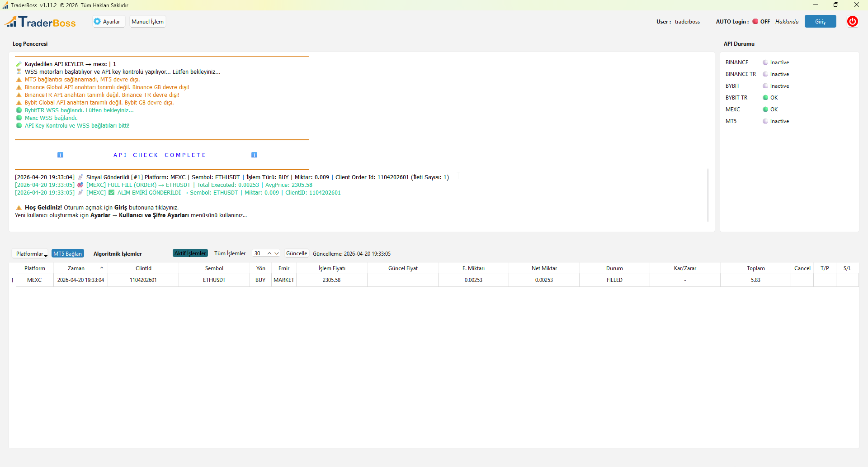Image resolution: width=868 pixels, height=467 pixels.
Task: Open the Manuel İşlem menu
Action: click(147, 22)
